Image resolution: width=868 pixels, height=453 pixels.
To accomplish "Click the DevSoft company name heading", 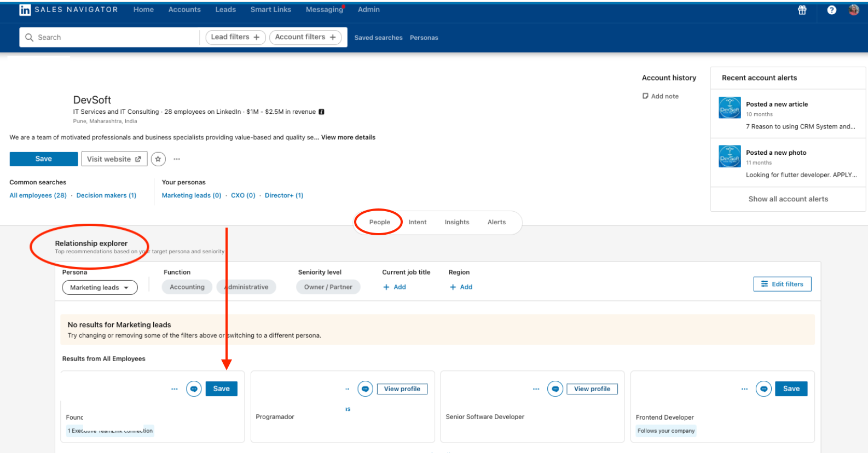I will 92,100.
